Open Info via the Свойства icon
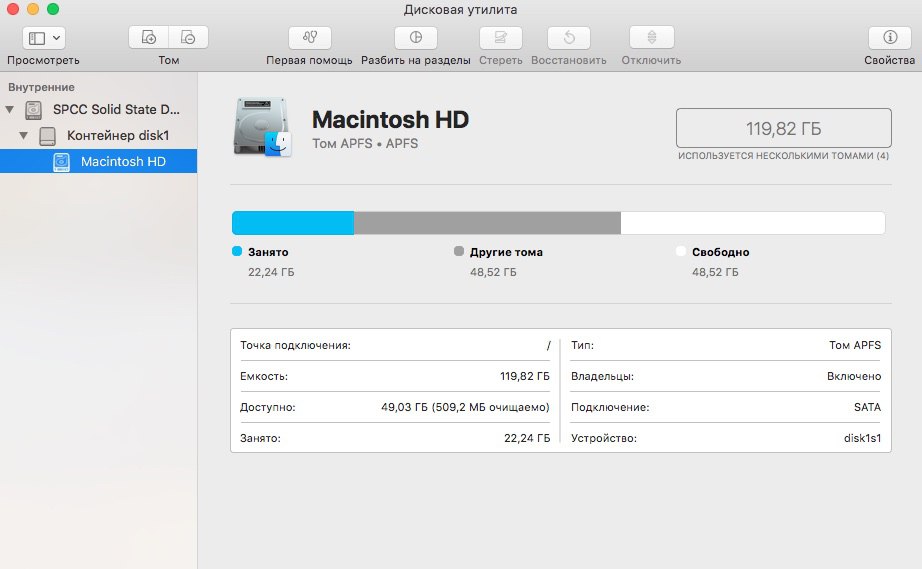 point(890,38)
